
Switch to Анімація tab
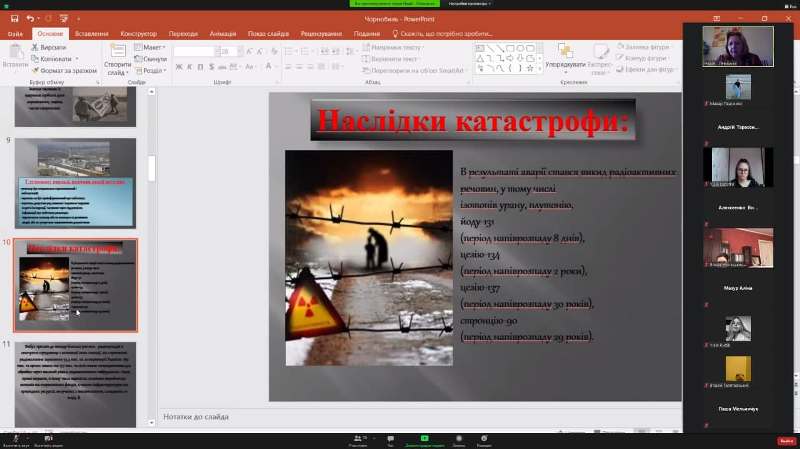tap(222, 34)
